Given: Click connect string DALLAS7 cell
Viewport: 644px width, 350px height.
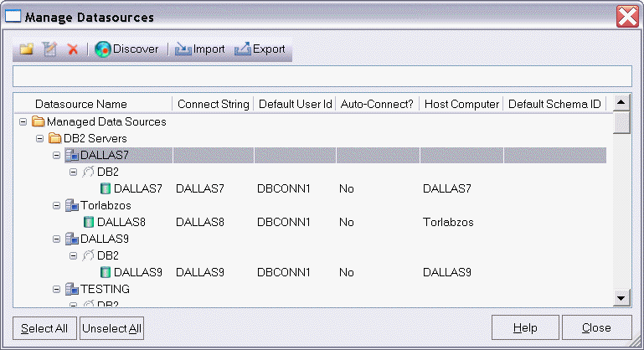Looking at the screenshot, I should [x=200, y=188].
